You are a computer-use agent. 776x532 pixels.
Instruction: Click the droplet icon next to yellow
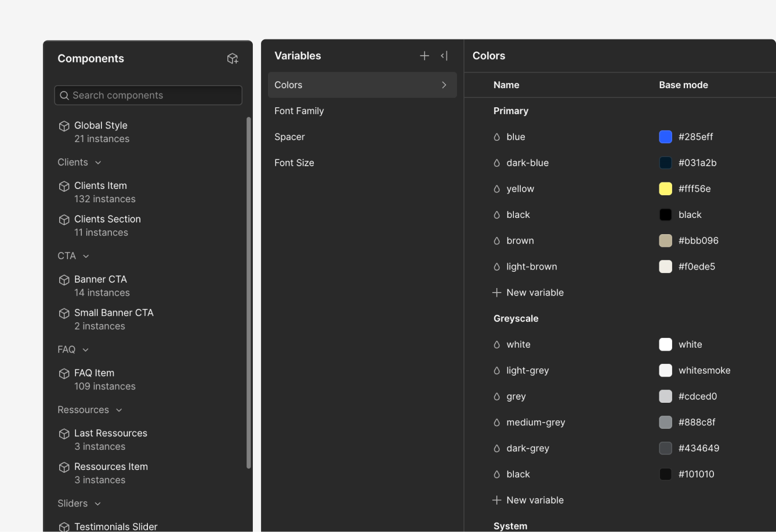point(496,189)
